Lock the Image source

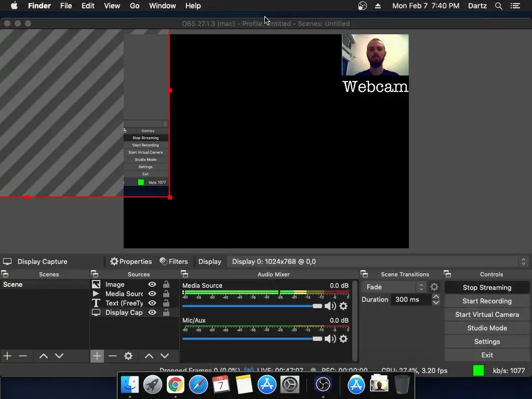point(166,284)
